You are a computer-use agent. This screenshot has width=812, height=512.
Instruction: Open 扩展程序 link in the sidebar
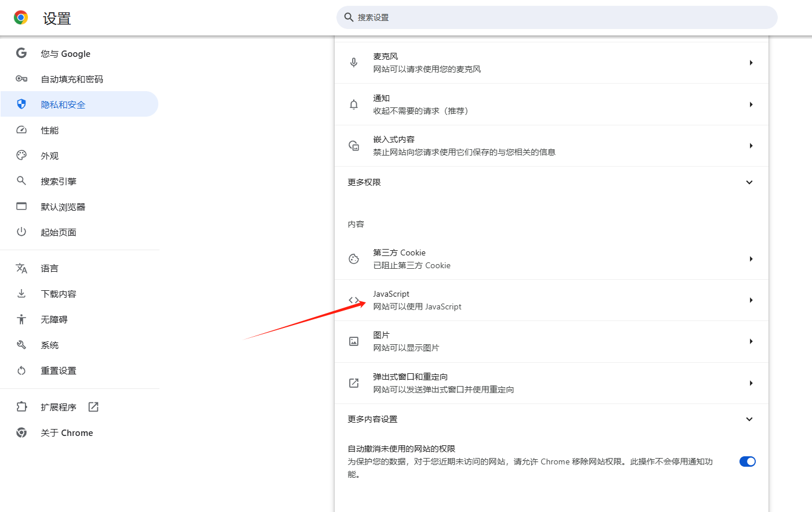click(x=79, y=407)
